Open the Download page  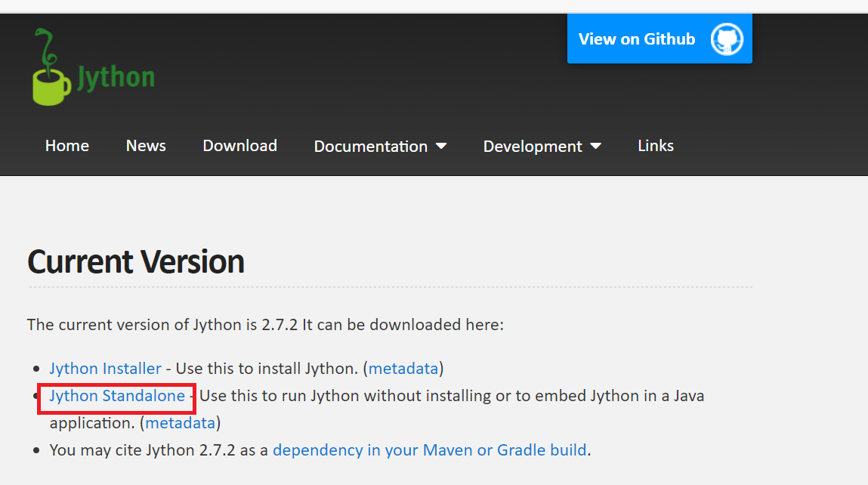(239, 146)
